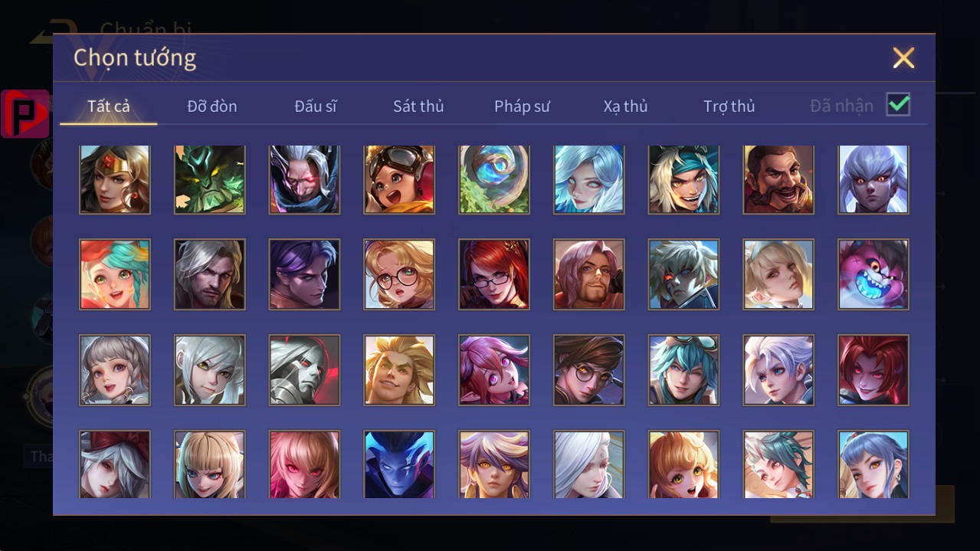Choose the armored knight with red eyes

coord(304,370)
